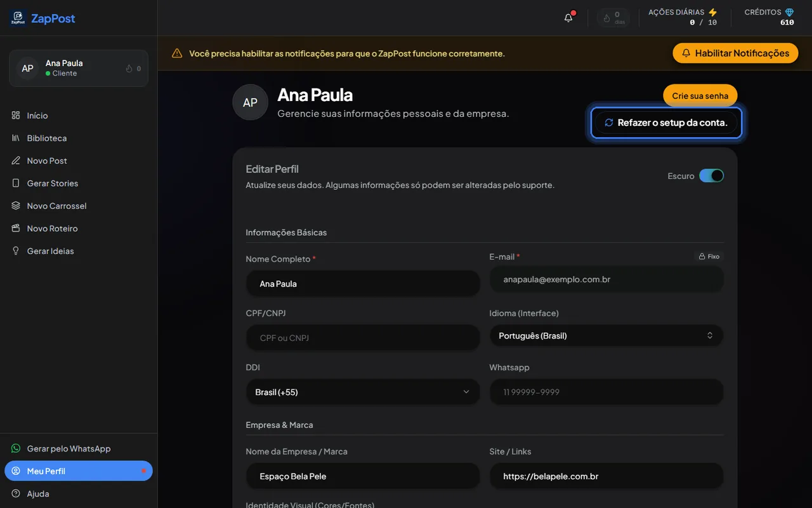Click the refresh icon on Refazer setup
Screen dimensions: 812x508
(x=609, y=123)
